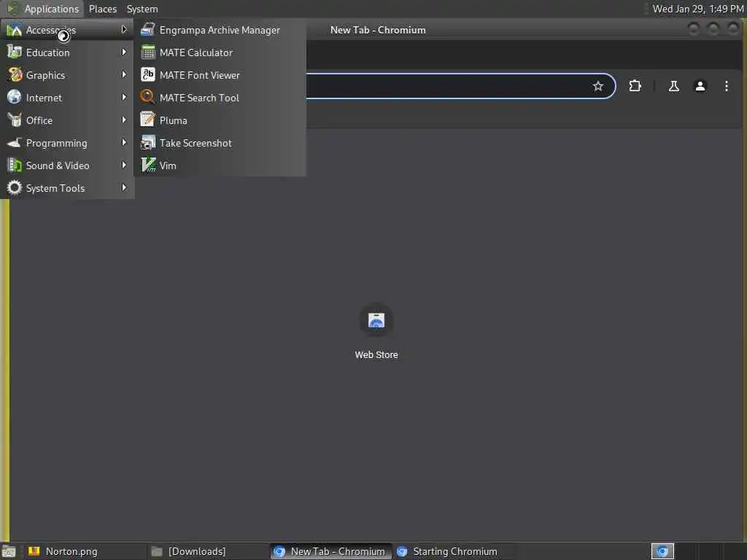Open Pluma text editor icon
The height and width of the screenshot is (560, 747).
(x=147, y=120)
